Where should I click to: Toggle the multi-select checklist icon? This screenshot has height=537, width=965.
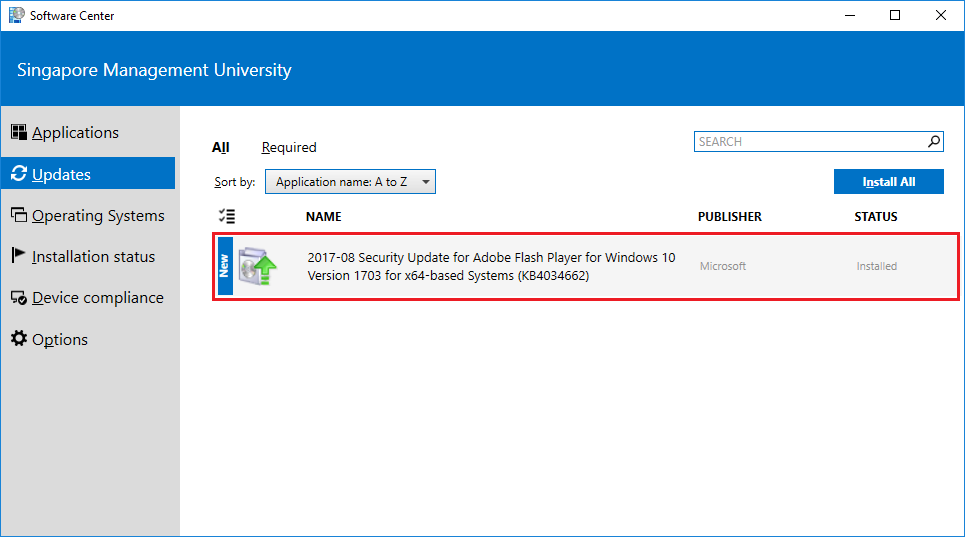(226, 217)
